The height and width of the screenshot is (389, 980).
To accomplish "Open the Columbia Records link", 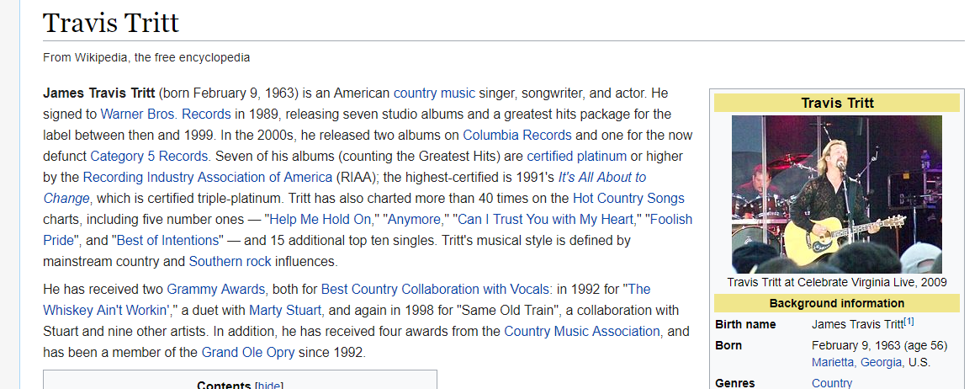I will pyautogui.click(x=516, y=135).
